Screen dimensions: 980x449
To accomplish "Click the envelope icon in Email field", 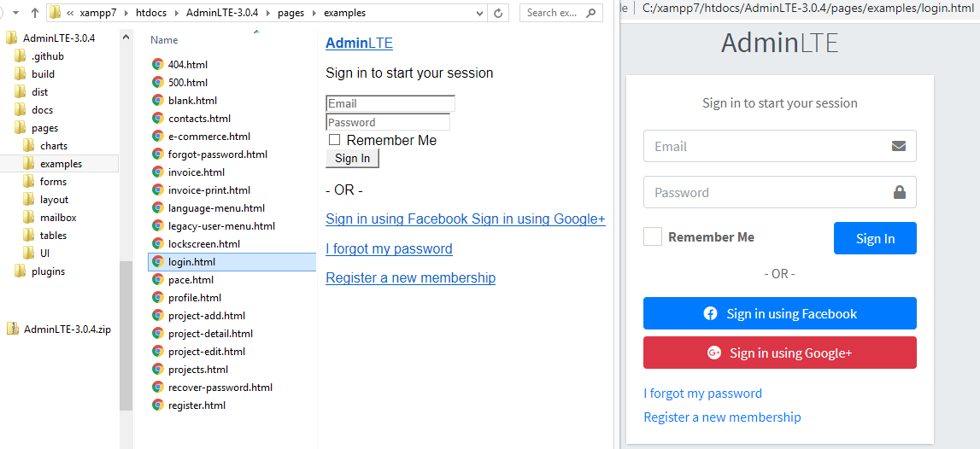I will point(898,146).
